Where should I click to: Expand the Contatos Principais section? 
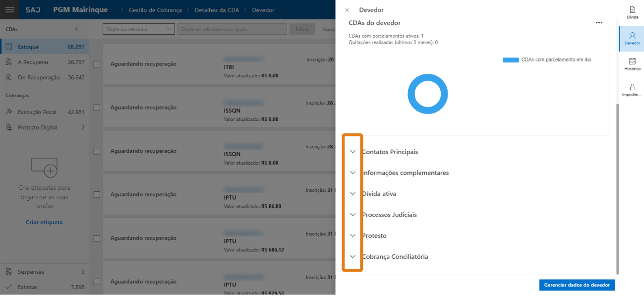point(352,152)
